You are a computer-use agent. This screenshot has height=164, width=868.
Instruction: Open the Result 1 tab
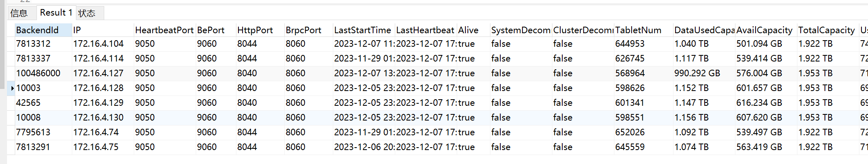coord(56,13)
